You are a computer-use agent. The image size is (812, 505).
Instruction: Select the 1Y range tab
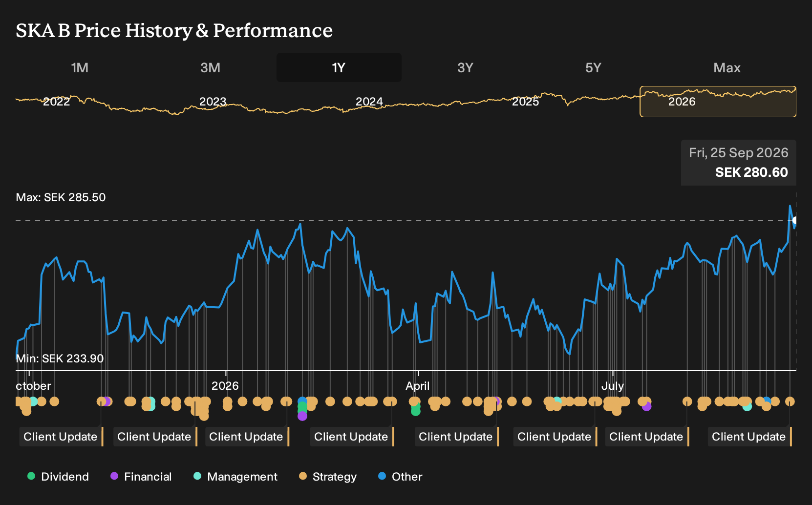click(339, 67)
